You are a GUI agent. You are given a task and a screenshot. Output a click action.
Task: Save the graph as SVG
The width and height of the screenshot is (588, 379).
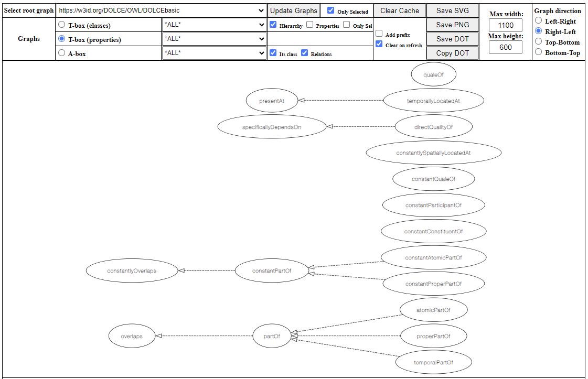[452, 10]
